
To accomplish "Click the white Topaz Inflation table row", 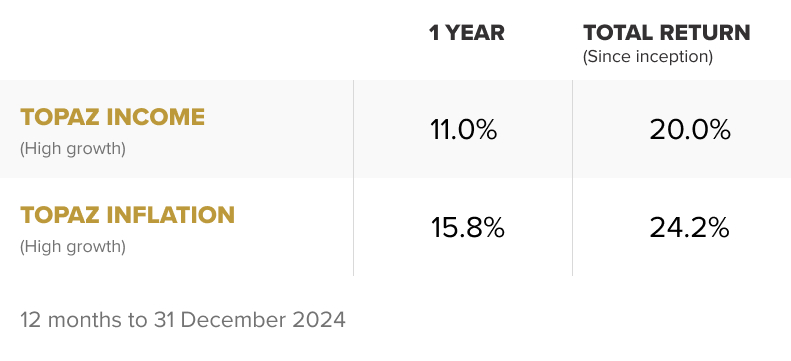I will (396, 227).
